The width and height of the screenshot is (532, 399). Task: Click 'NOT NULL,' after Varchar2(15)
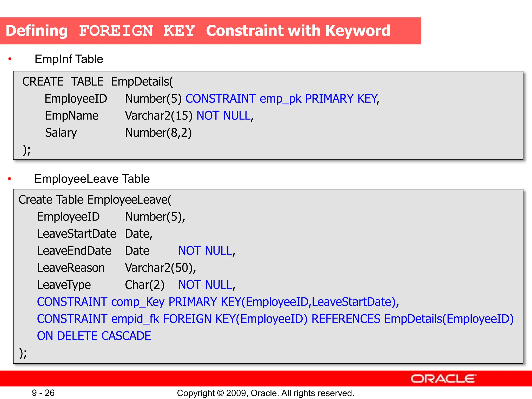pos(225,116)
